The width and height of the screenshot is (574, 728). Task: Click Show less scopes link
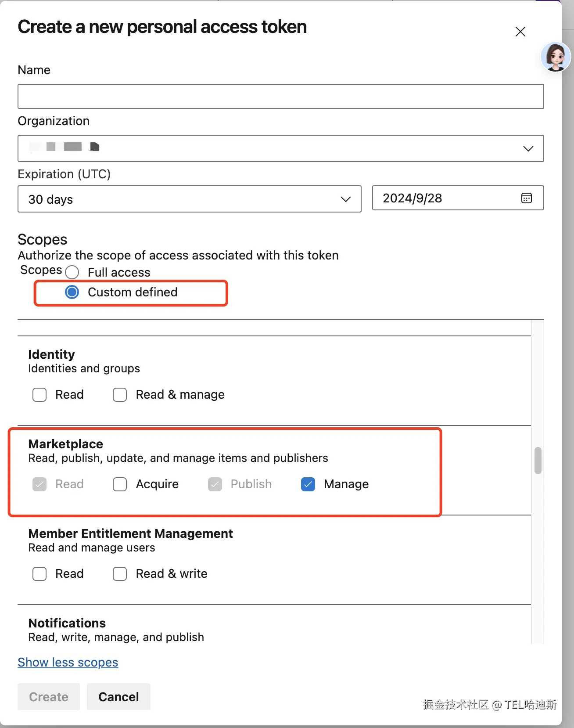[x=68, y=662]
